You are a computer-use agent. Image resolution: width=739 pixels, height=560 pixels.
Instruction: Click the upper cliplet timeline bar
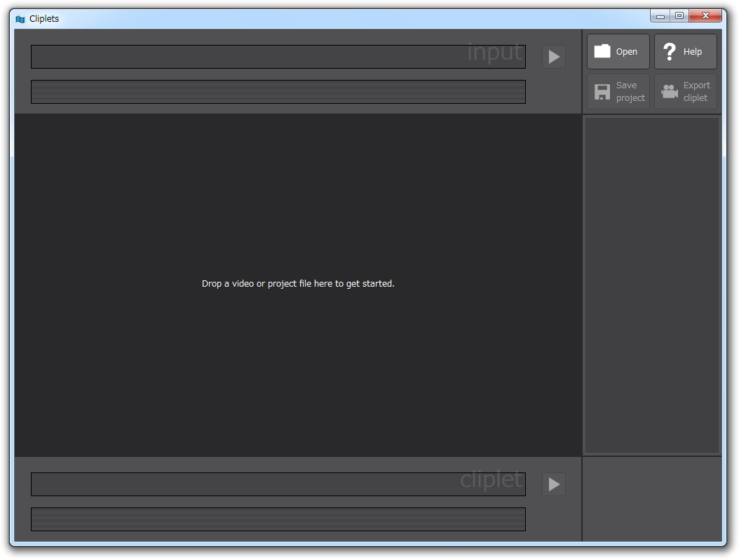click(x=278, y=484)
